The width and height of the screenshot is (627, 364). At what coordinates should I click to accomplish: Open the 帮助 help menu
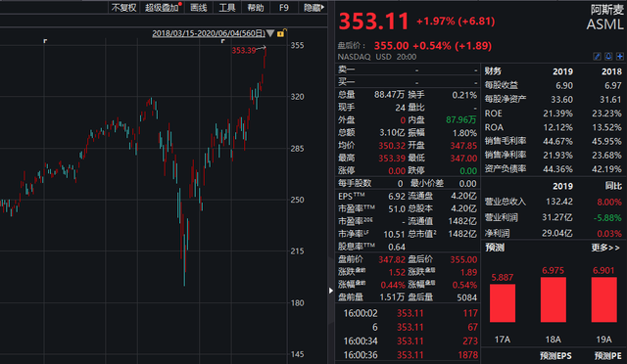[x=256, y=8]
